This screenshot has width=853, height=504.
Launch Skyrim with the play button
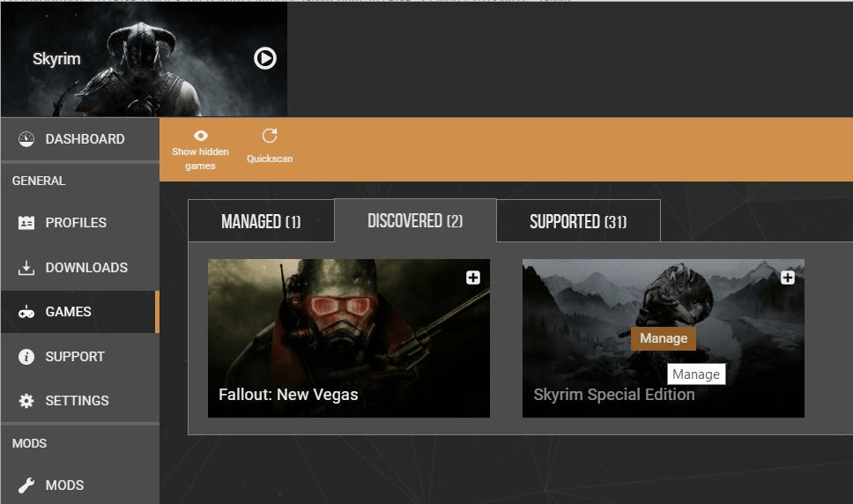tap(265, 58)
